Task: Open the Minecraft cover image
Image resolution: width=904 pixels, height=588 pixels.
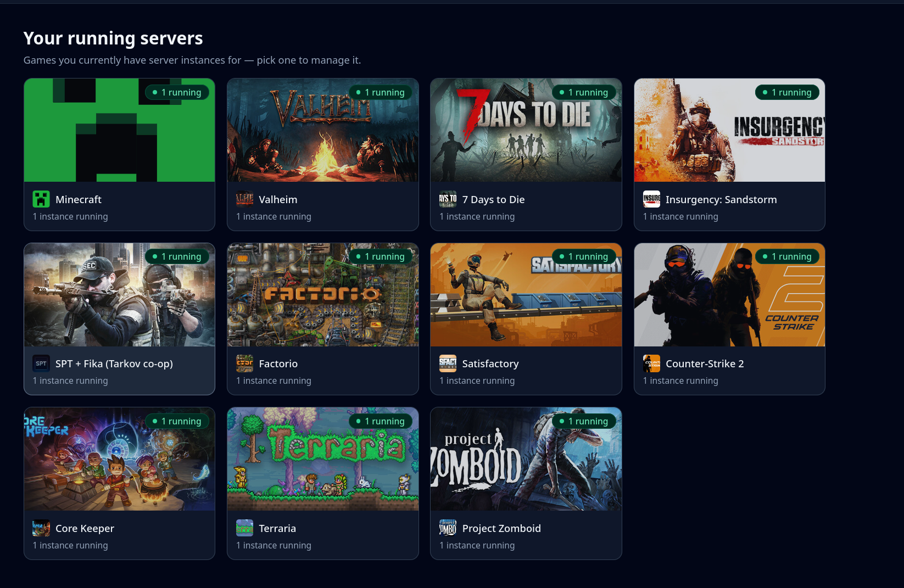Action: [x=119, y=130]
